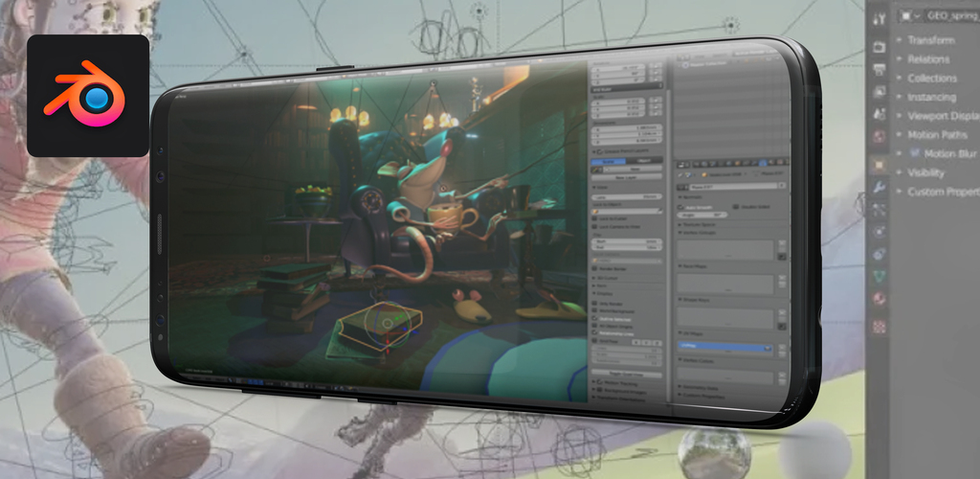Click Toggle Quad View button on phone
This screenshot has height=479, width=980.
626,374
